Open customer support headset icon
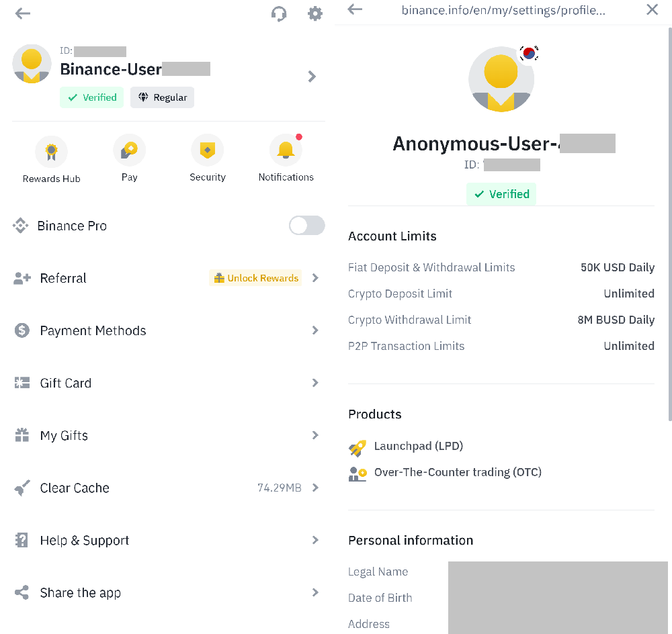 tap(279, 13)
